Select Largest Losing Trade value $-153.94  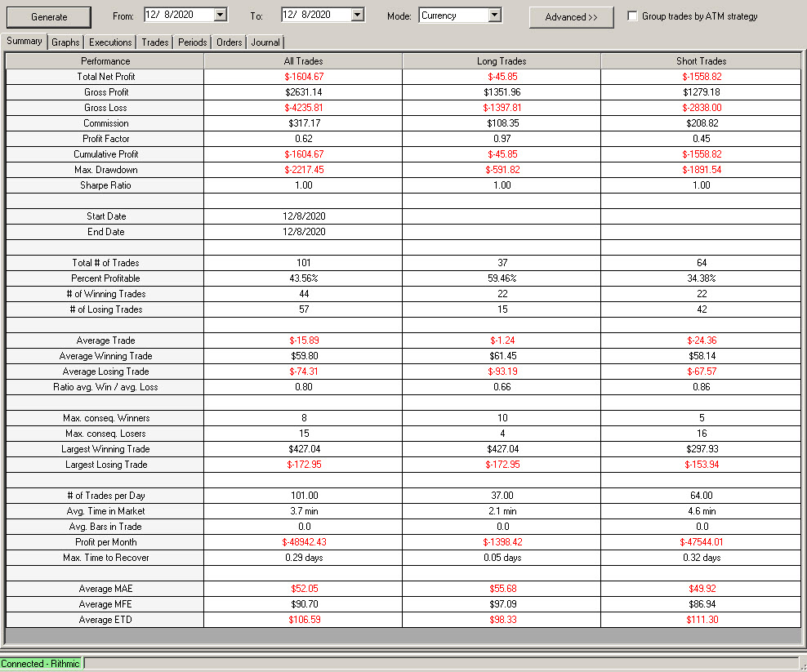[x=702, y=465]
